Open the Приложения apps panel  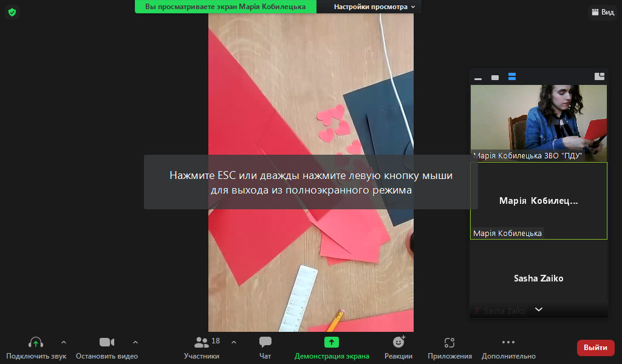coord(449,347)
